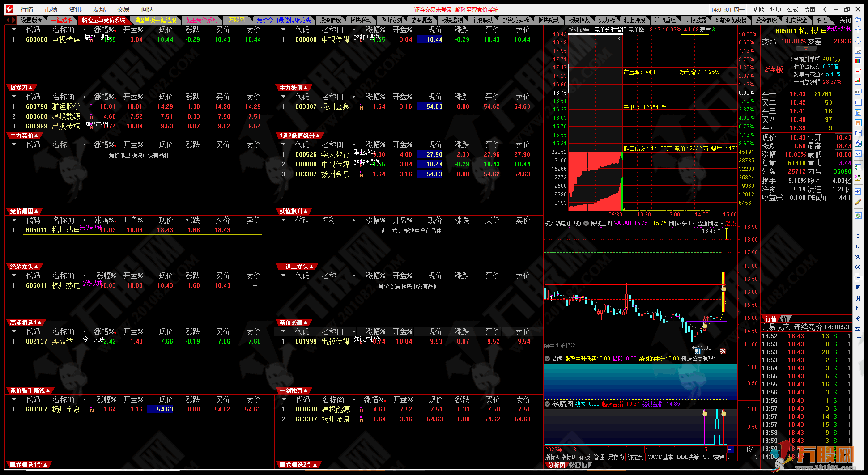Close the floating info box on intraday chart
Viewport: 868px width, 475px height.
click(x=618, y=38)
